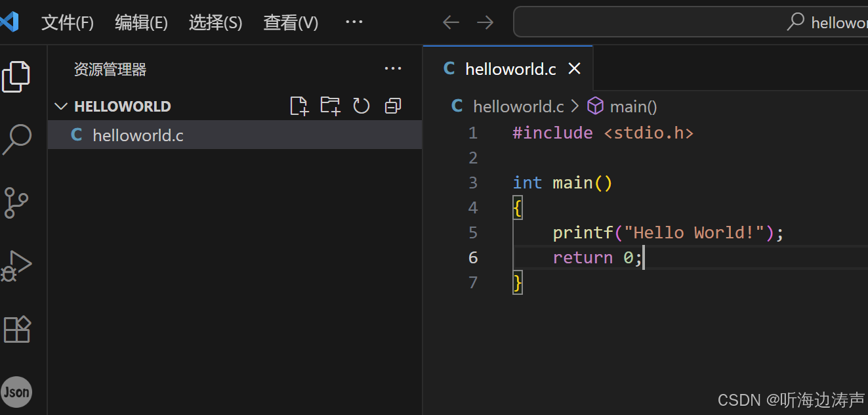868x415 pixels.
Task: Click the Json extension icon in activity bar
Action: tap(16, 392)
